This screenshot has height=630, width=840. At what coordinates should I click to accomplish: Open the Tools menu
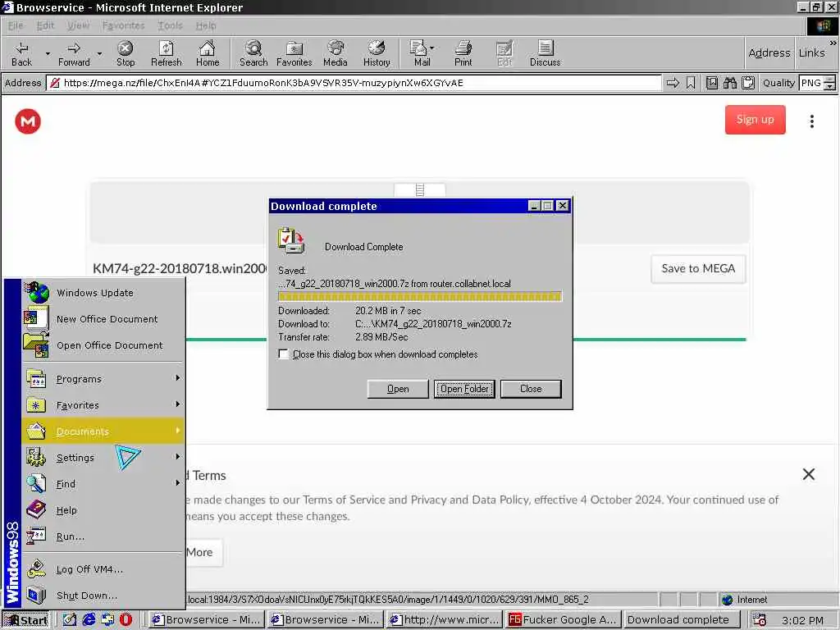pos(171,25)
